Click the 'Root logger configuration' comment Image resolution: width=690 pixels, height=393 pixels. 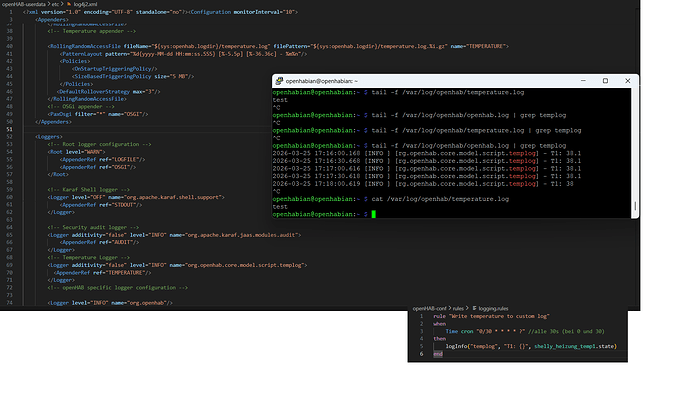coord(99,144)
